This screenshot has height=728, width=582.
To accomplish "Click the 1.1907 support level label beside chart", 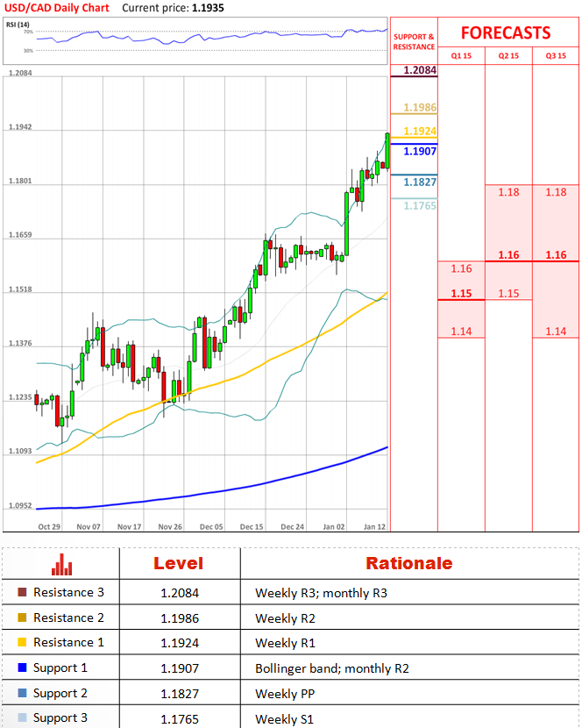I will coord(420,151).
